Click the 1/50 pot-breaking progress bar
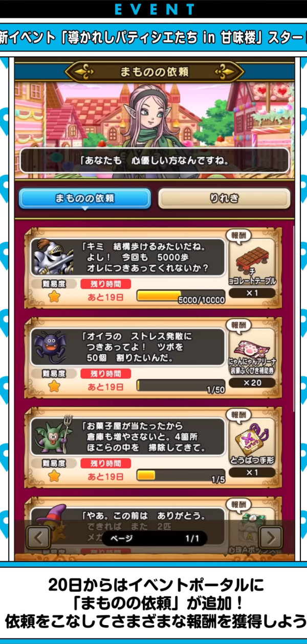The width and height of the screenshot is (307, 644). click(x=181, y=385)
